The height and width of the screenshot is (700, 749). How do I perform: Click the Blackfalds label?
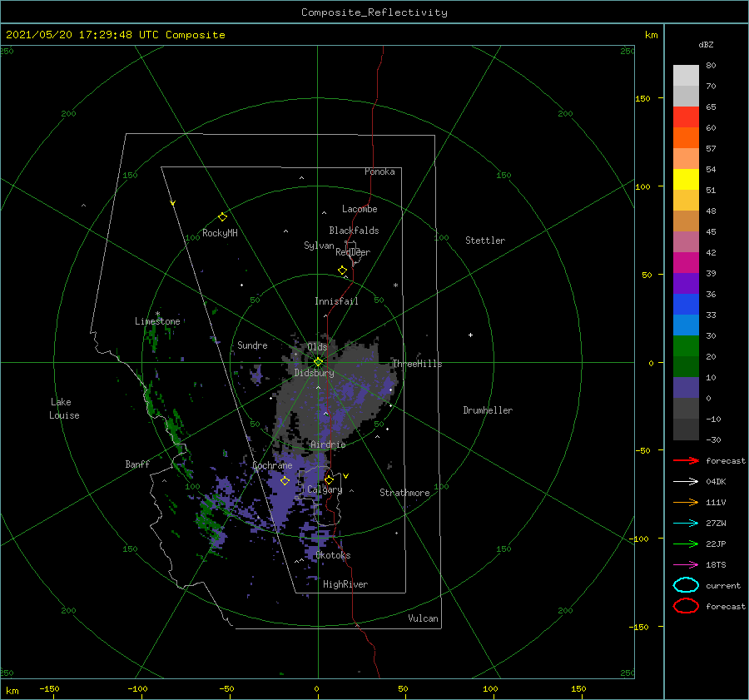click(x=354, y=231)
